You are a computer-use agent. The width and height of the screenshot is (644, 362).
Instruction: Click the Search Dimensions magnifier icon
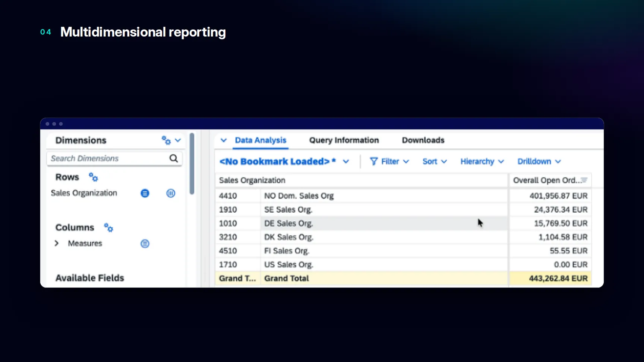[174, 158]
